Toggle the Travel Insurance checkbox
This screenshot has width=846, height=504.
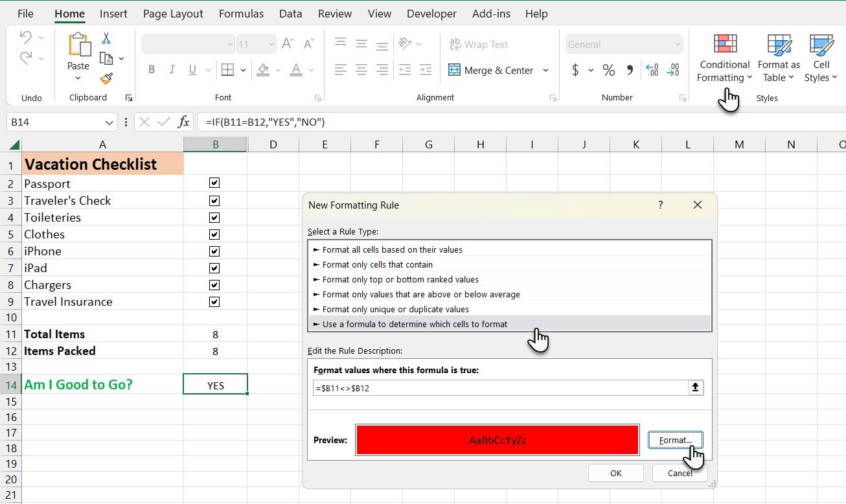pyautogui.click(x=214, y=302)
